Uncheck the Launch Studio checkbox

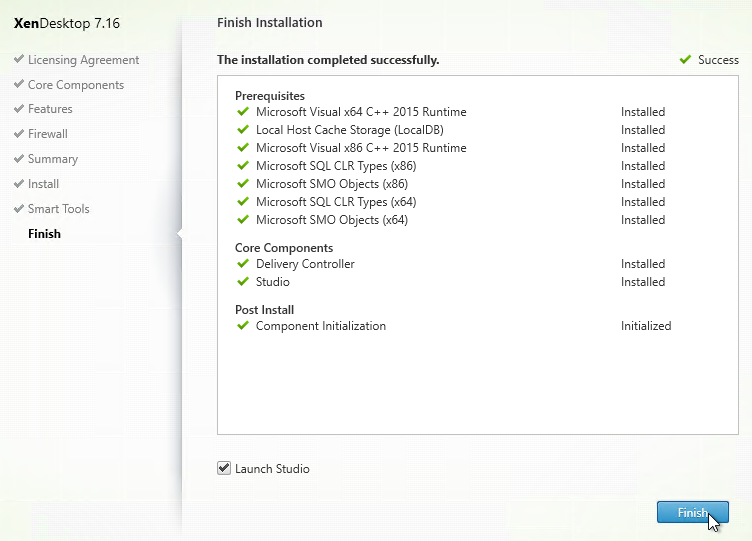click(224, 468)
